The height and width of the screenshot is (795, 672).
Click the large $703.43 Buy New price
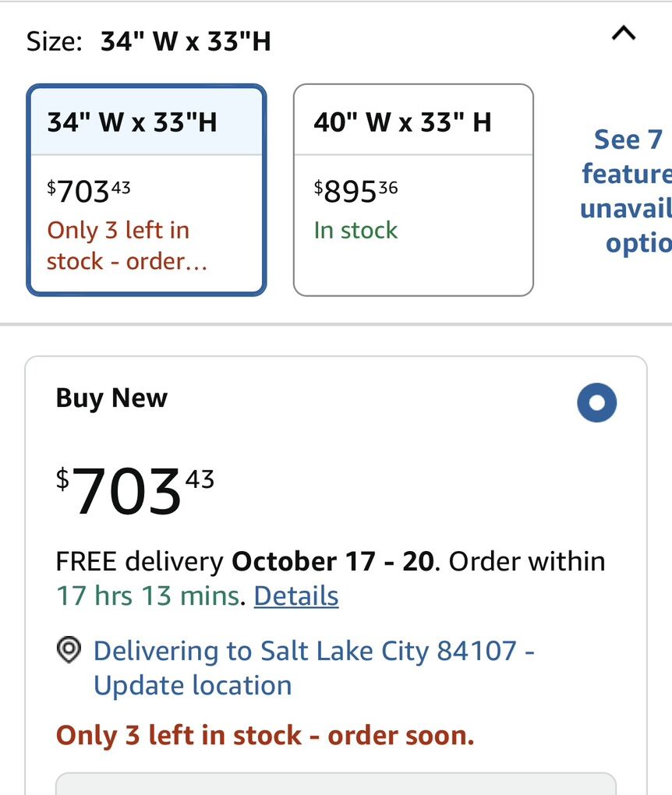coord(134,491)
